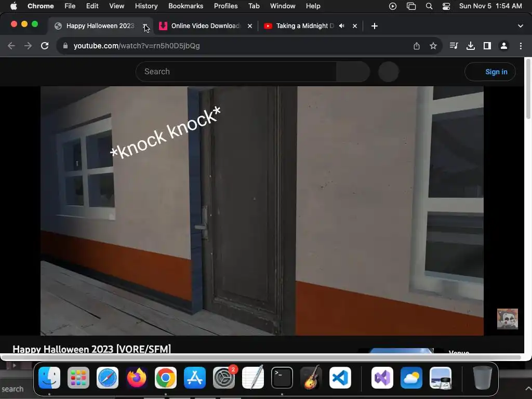Open Launchpad from the Dock

78,378
